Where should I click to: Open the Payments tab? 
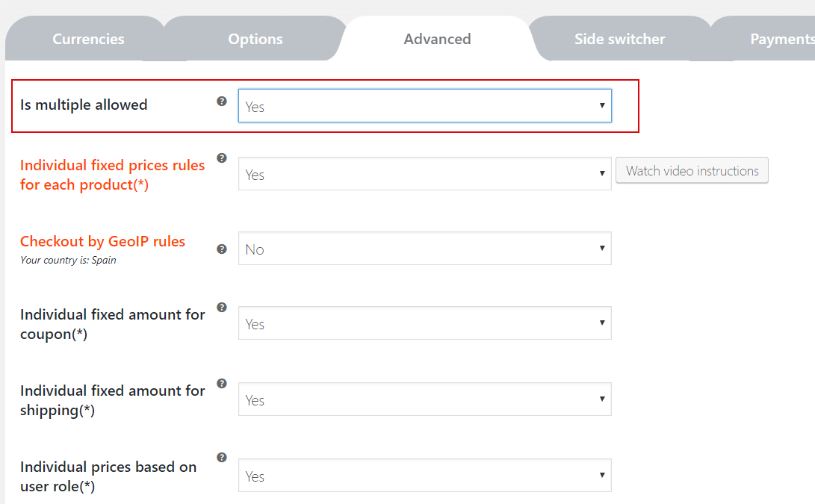pyautogui.click(x=781, y=39)
